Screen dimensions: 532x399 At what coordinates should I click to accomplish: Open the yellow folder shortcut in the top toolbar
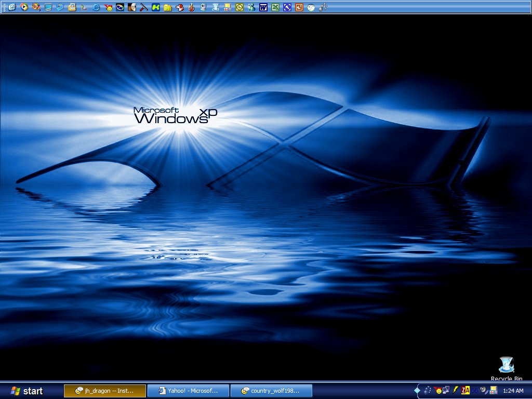tap(168, 7)
